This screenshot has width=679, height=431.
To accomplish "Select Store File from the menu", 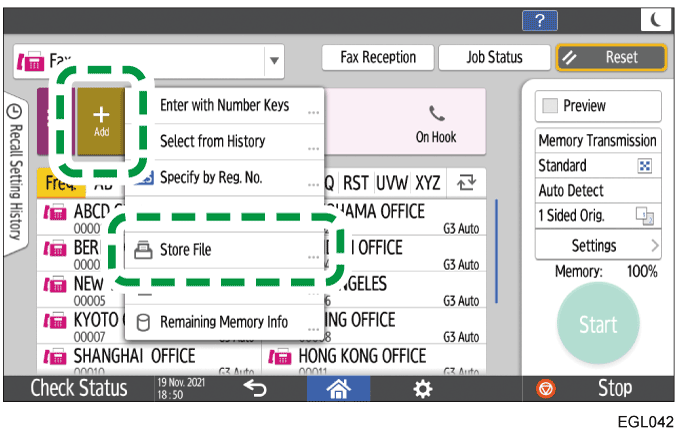I will [x=224, y=250].
